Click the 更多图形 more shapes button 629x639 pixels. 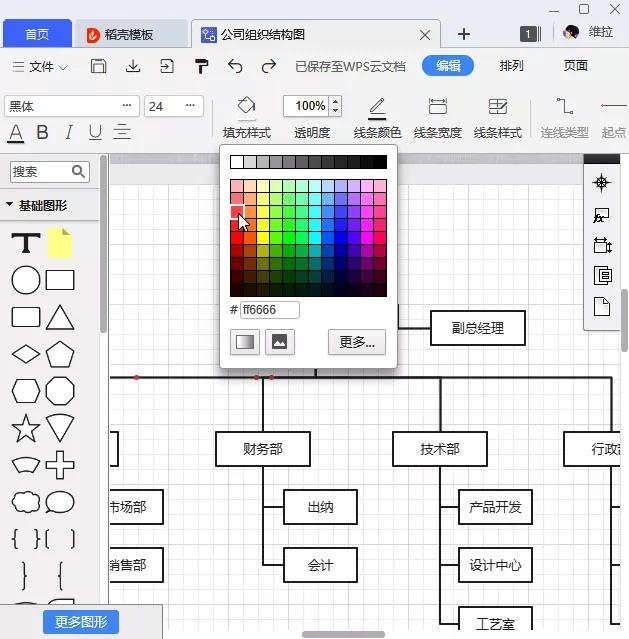[x=81, y=622]
